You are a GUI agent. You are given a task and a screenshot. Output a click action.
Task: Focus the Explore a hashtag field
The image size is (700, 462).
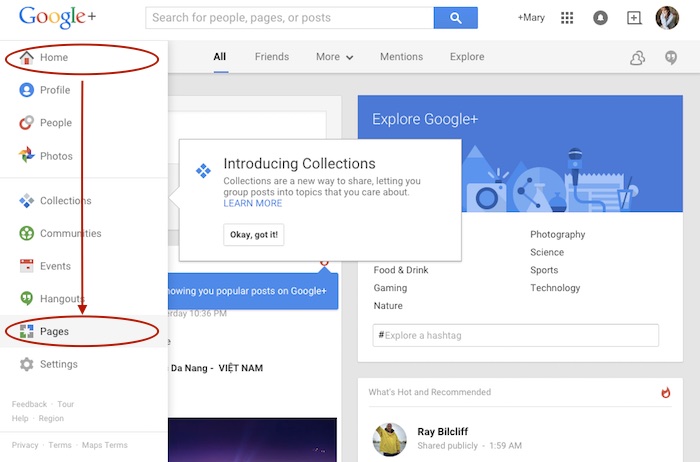(516, 335)
